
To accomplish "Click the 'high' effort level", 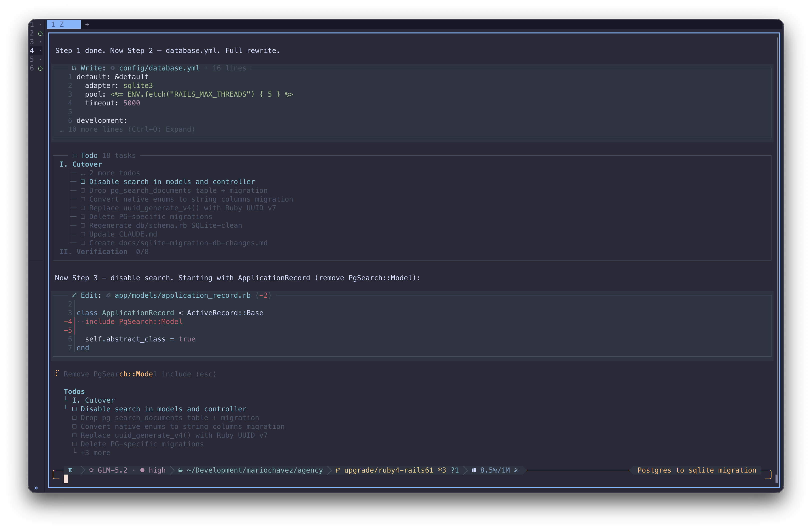I will [x=157, y=470].
